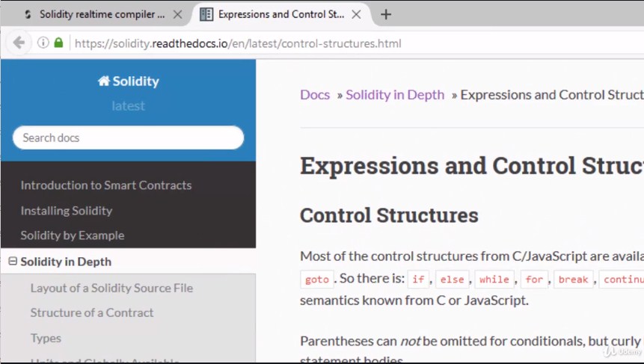This screenshot has width=644, height=364.
Task: Open Introduction to Smart Contracts
Action: (106, 185)
